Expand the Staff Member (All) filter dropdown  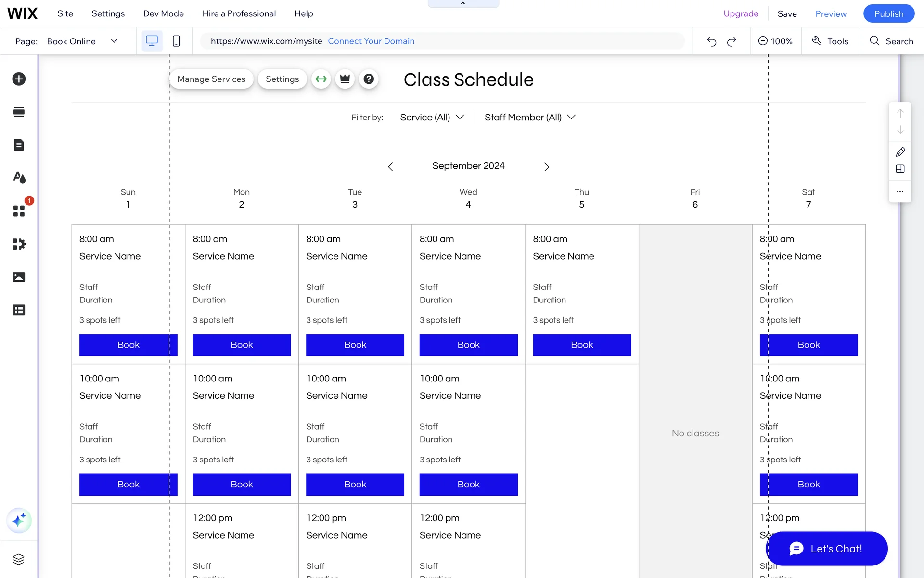(530, 118)
